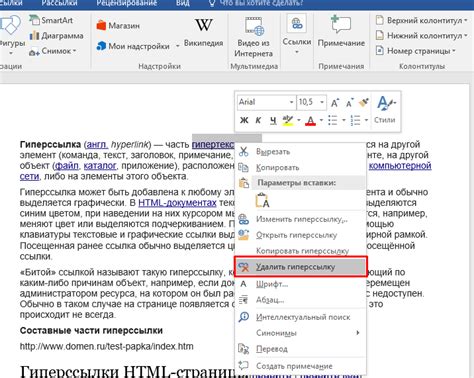The image size is (474, 378).
Task: Open Шрифт font dialog from menu
Action: pyautogui.click(x=301, y=284)
